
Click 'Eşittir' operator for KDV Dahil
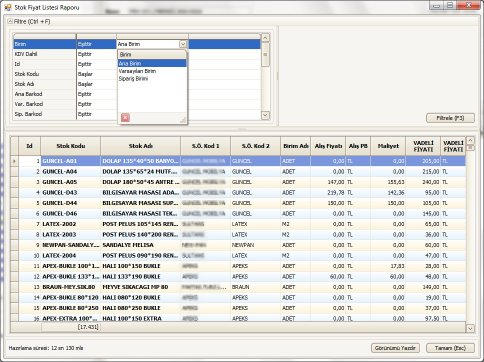(96, 54)
